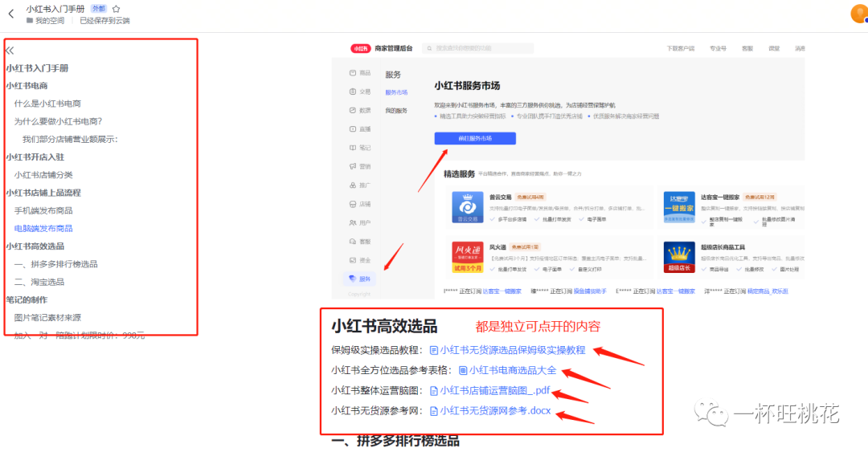Open 小红书无货源选品保姆级实操教程 doc link

click(513, 350)
